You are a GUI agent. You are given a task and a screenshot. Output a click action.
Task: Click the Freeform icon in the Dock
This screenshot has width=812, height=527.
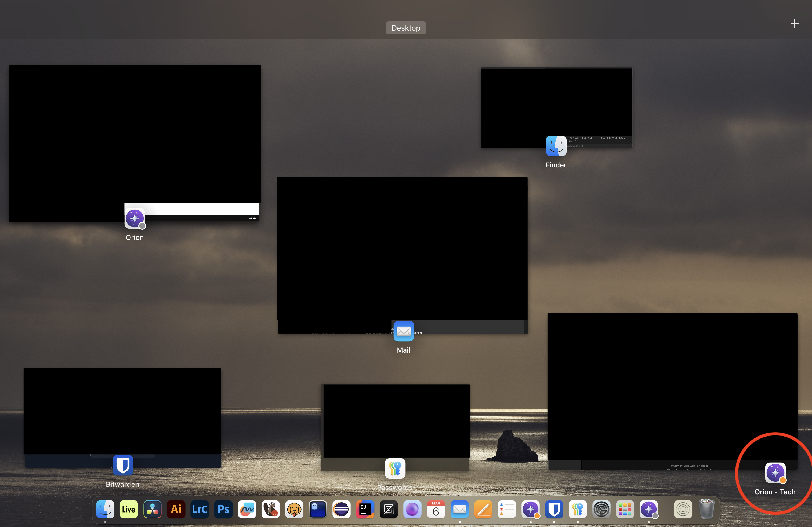pos(247,509)
